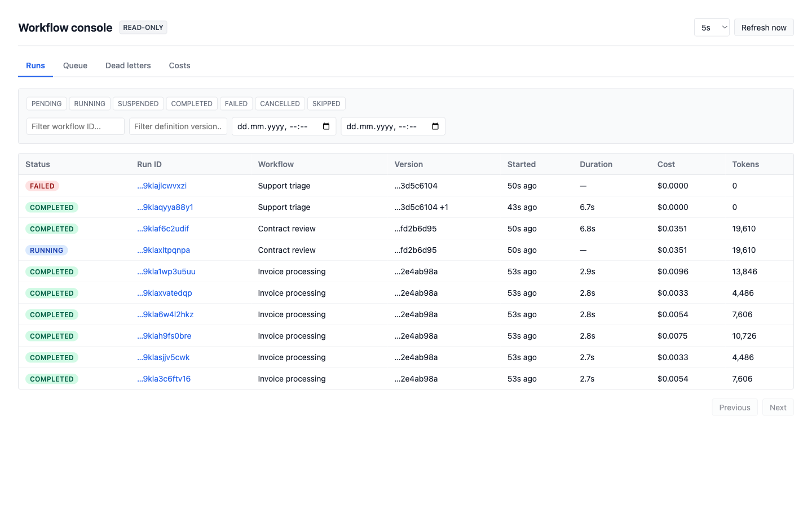
Task: Click the 43s ago started cell
Action: pyautogui.click(x=522, y=207)
